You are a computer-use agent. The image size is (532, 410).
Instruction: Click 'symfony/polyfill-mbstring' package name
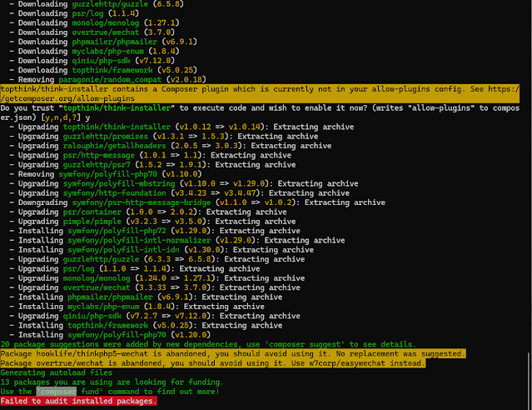click(119, 184)
